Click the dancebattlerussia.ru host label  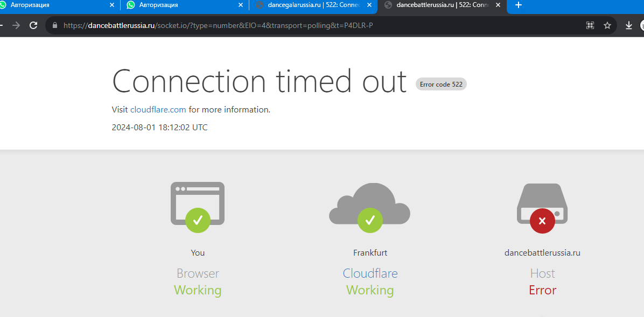point(542,252)
